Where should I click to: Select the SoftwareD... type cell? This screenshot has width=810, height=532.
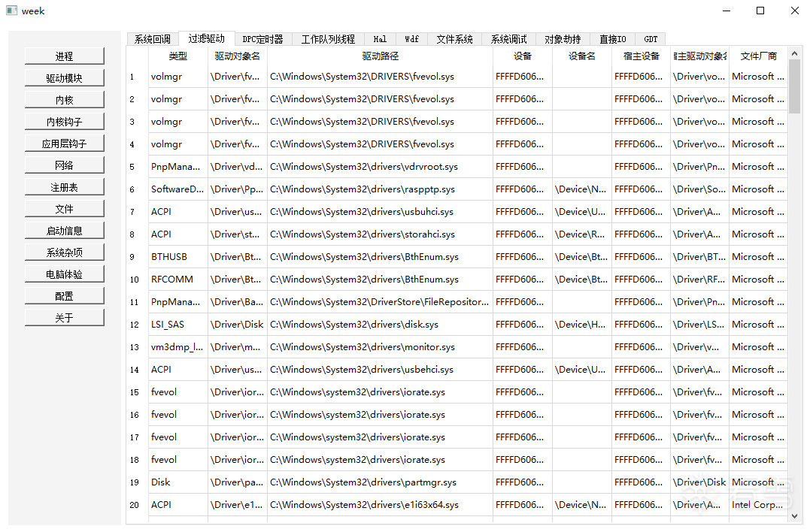coord(177,189)
